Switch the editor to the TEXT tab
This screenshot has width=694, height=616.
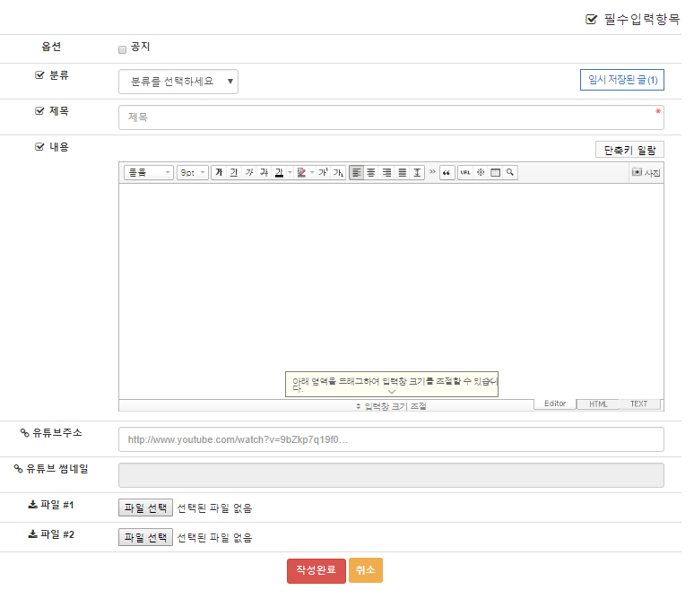point(638,404)
